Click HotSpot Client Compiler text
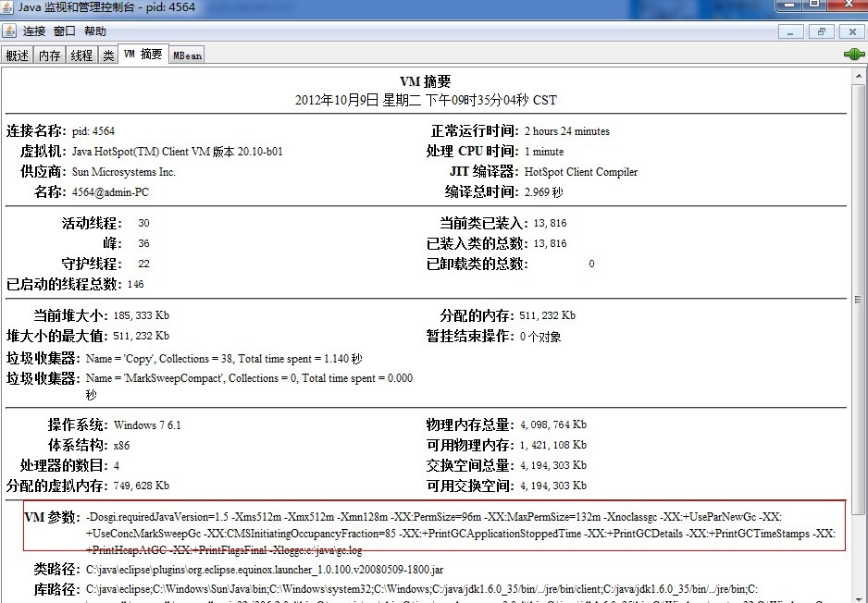 [x=581, y=172]
